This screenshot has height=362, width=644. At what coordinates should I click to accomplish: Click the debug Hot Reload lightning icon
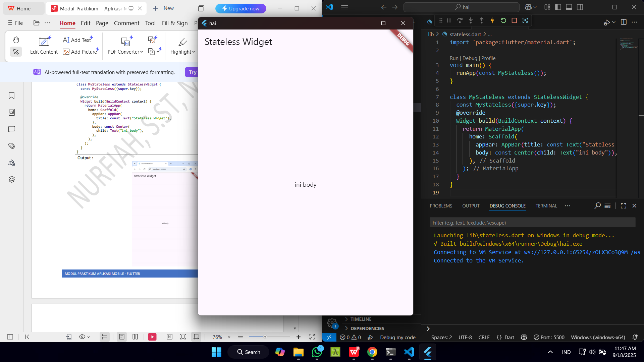(492, 20)
